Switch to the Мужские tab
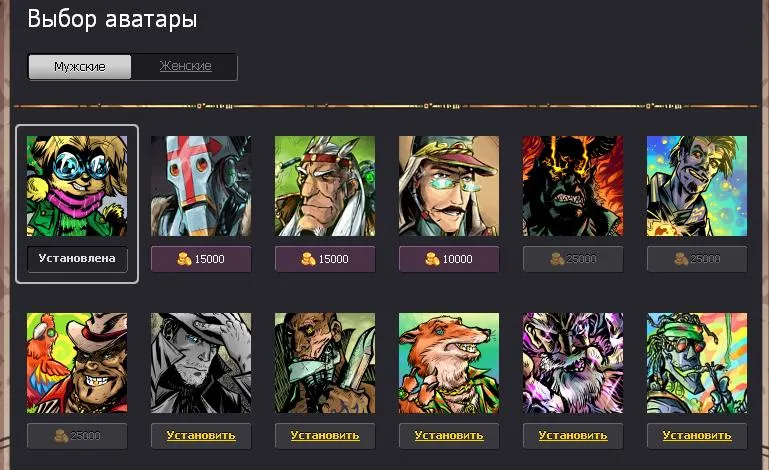This screenshot has height=470, width=769. 80,67
